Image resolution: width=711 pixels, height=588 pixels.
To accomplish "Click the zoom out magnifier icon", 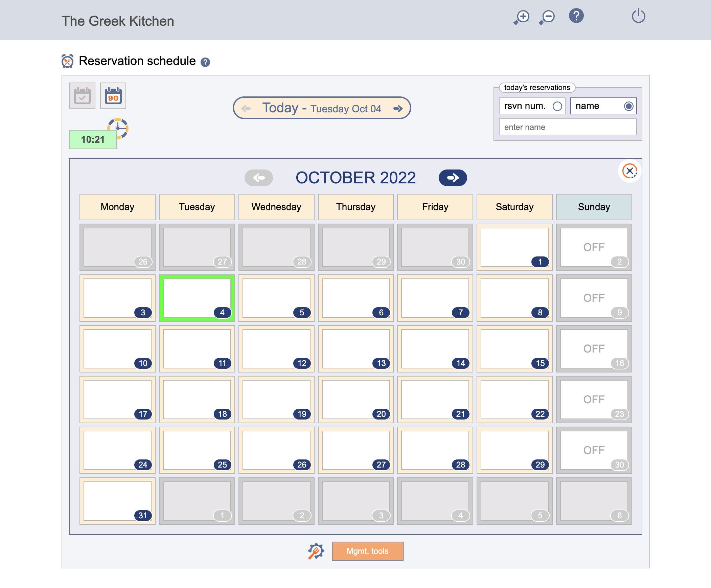I will (x=547, y=17).
